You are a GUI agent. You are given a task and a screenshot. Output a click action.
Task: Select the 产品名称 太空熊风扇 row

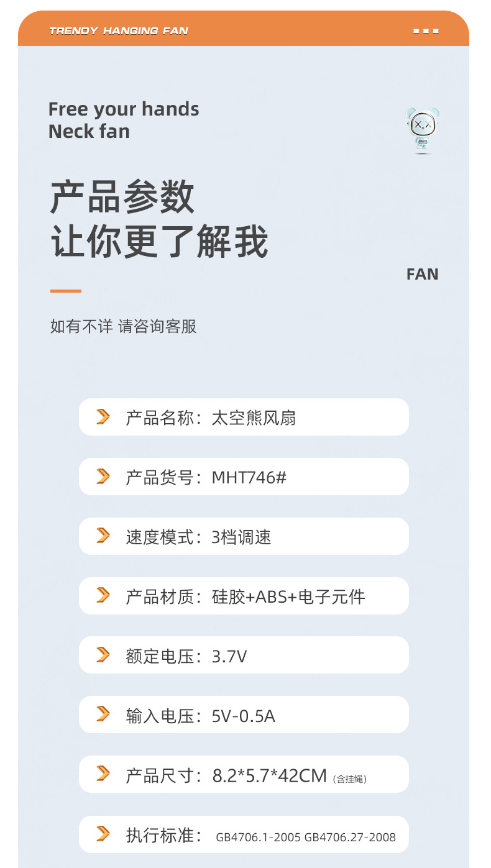[244, 417]
